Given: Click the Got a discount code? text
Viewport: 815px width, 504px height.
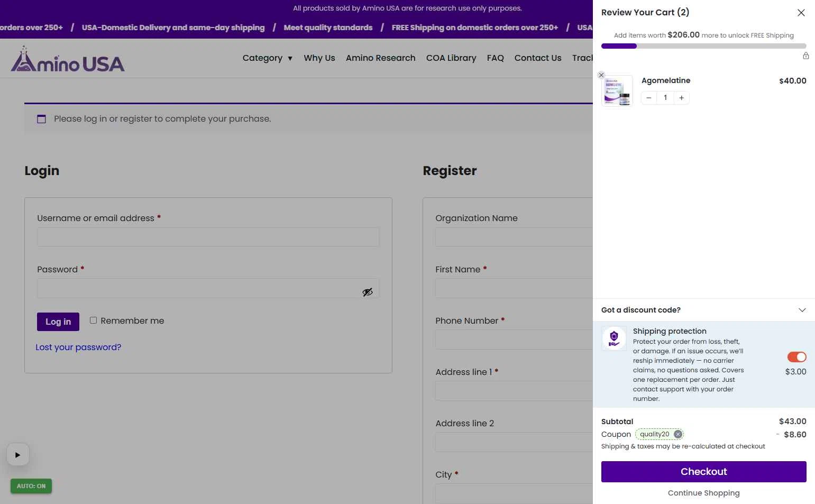Looking at the screenshot, I should point(641,310).
